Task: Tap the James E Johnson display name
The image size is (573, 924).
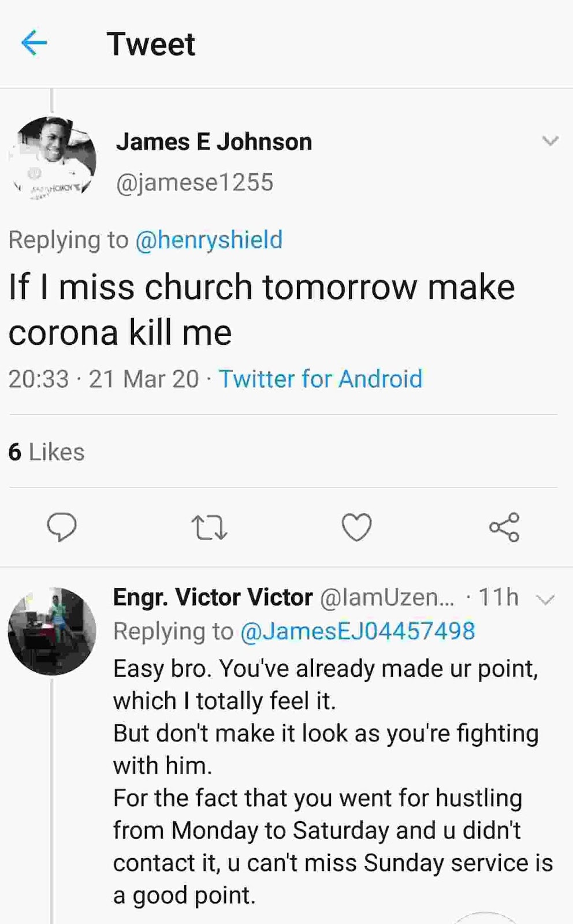Action: [214, 141]
